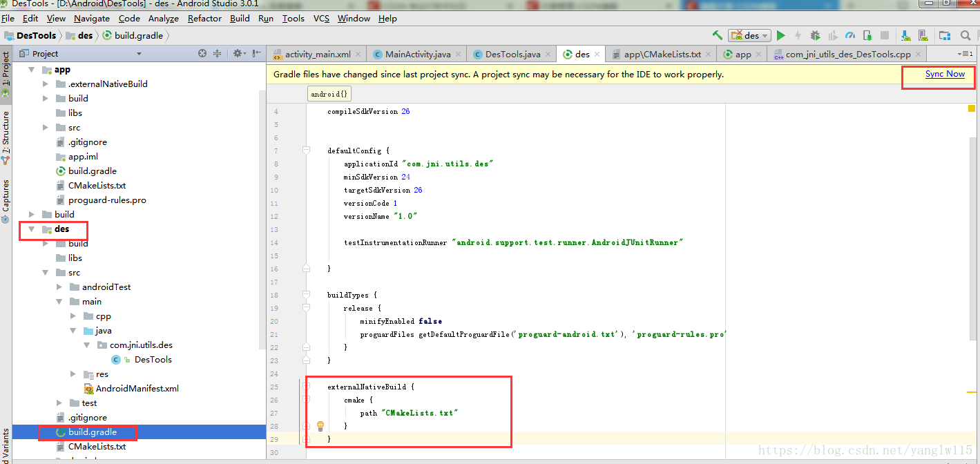Click DesTools breadcrumb in navigation bar
The height and width of the screenshot is (464, 980).
(x=30, y=35)
